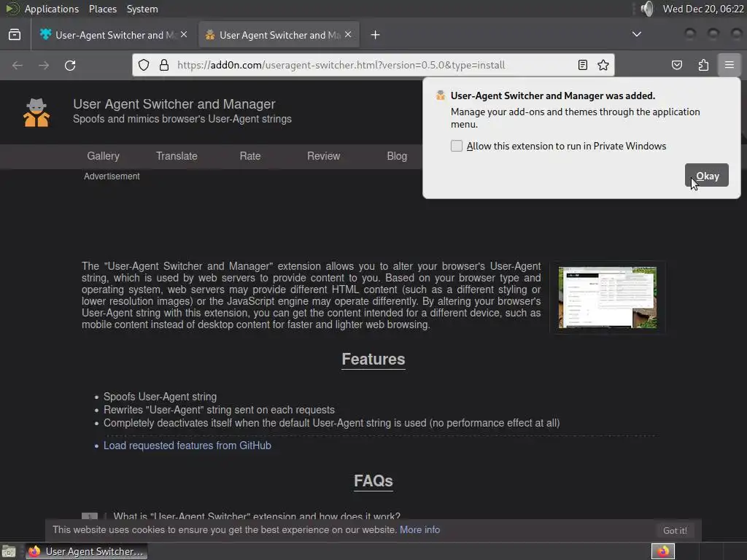Click 'Rewrites "User-Agent" string' bullet
The width and height of the screenshot is (747, 560).
click(219, 410)
